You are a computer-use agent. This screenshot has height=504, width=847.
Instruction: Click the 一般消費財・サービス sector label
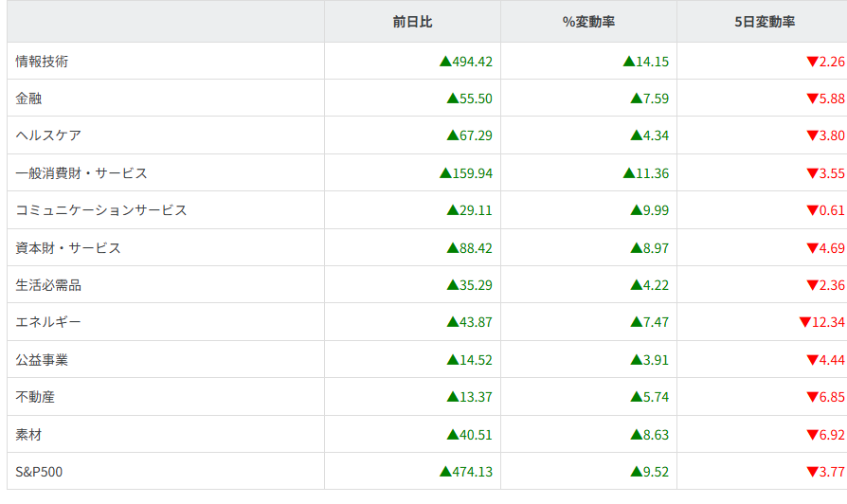[81, 173]
